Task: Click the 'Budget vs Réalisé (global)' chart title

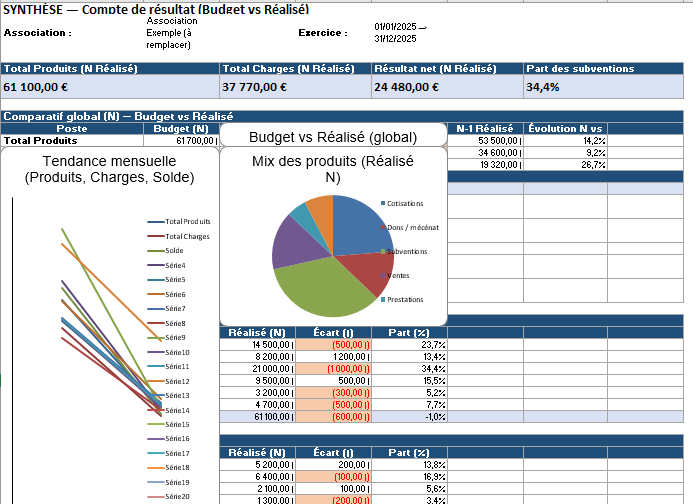Action: point(332,137)
